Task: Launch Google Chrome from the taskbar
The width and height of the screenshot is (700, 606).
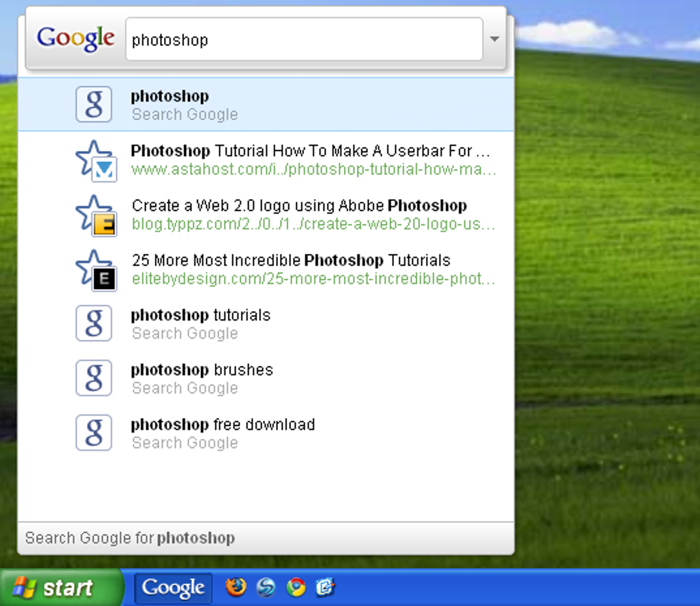Action: [x=296, y=587]
